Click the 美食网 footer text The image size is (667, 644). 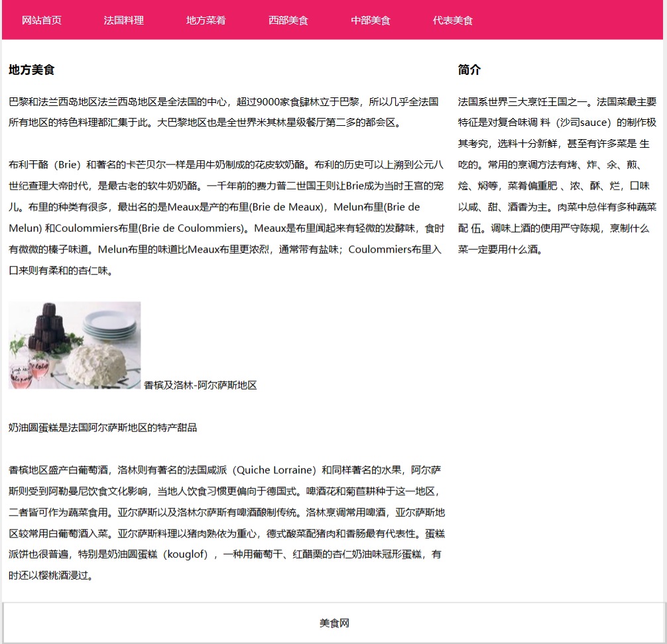tap(334, 623)
